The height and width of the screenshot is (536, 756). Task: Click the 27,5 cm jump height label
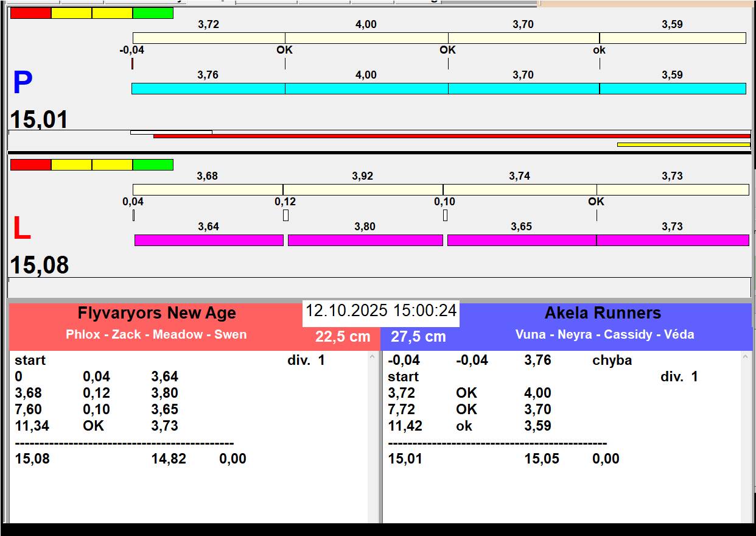[418, 337]
